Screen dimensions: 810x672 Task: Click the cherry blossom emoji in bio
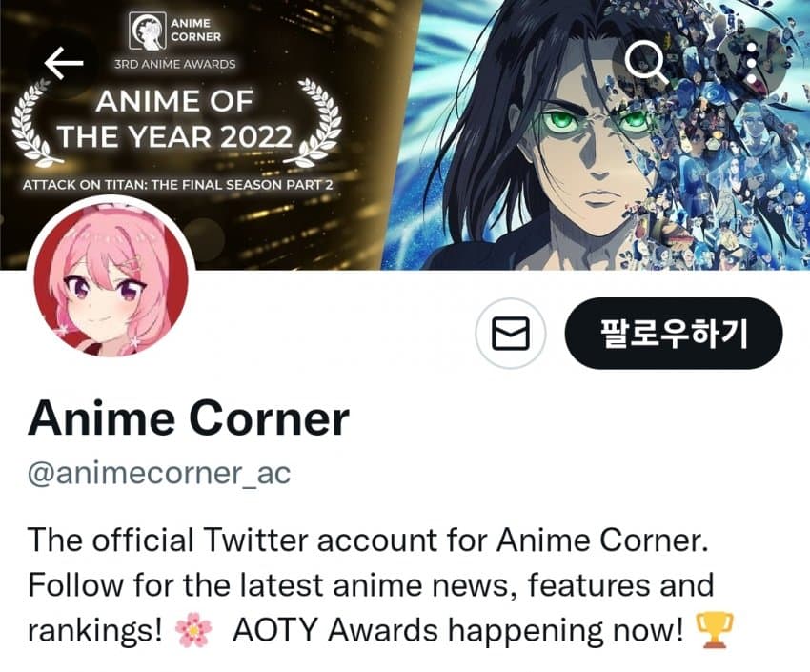tap(193, 631)
